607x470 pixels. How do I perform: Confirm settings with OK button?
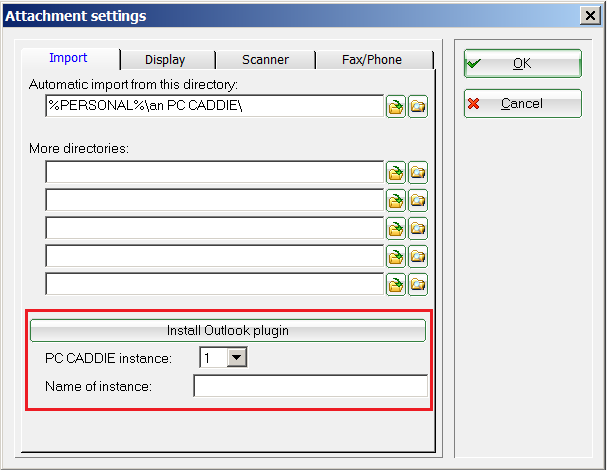tap(523, 63)
